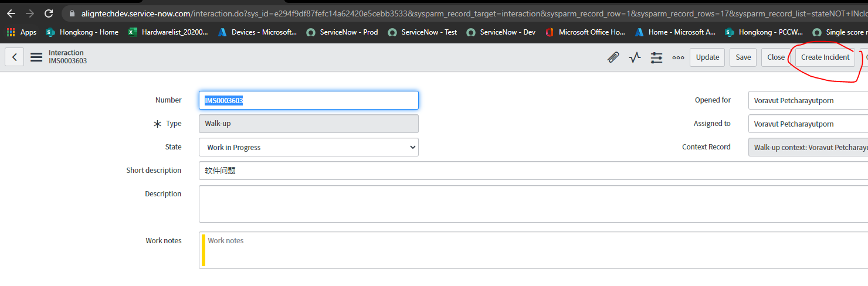Click the Context Record field
The image size is (868, 286).
808,147
